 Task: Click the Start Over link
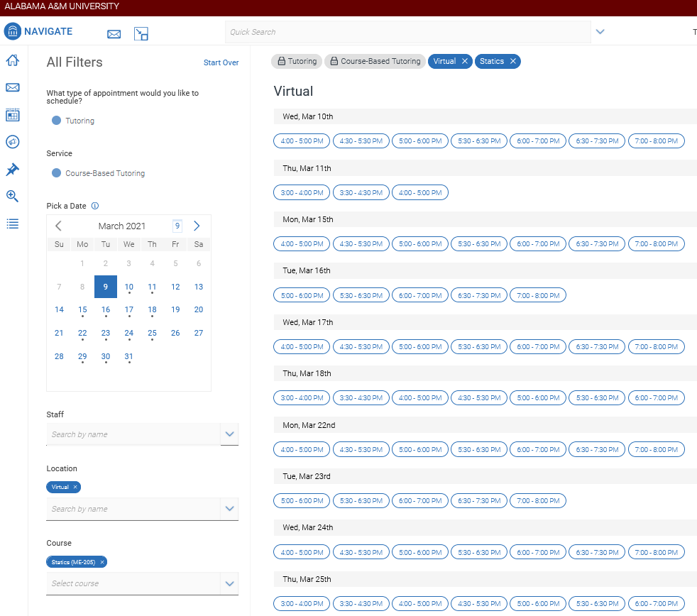(221, 62)
